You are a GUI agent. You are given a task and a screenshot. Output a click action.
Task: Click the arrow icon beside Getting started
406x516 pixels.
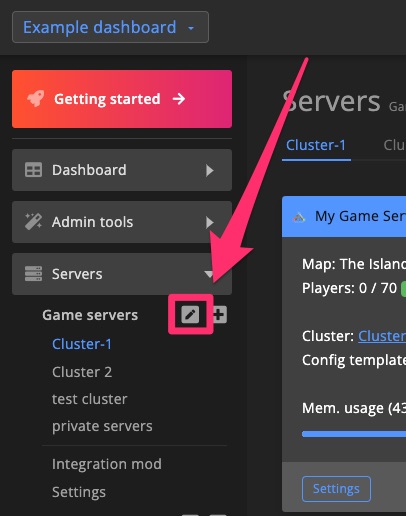[x=179, y=99]
